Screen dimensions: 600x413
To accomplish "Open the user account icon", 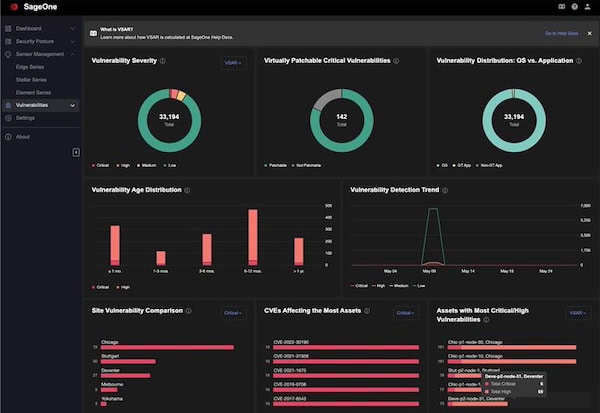I will point(587,7).
